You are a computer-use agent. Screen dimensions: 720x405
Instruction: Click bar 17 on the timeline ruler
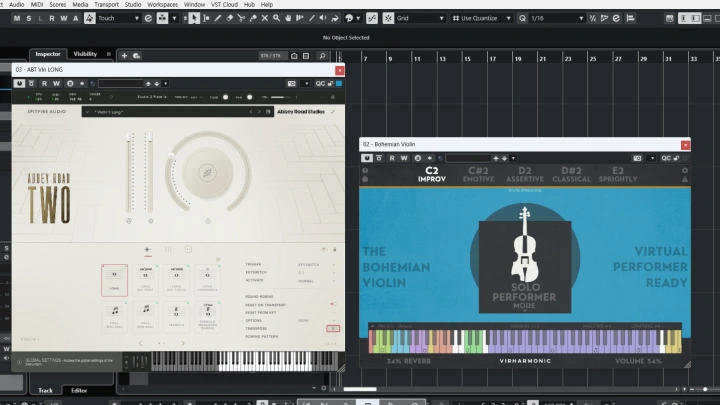[x=493, y=59]
